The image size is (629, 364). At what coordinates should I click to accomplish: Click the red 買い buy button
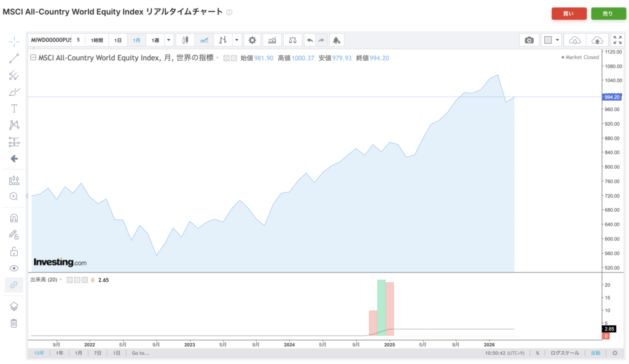[x=569, y=14]
